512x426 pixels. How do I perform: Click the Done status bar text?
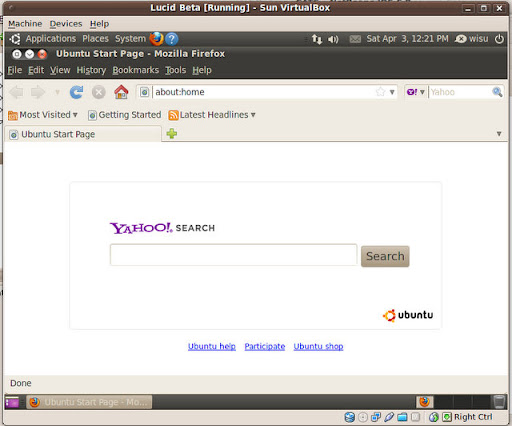21,383
